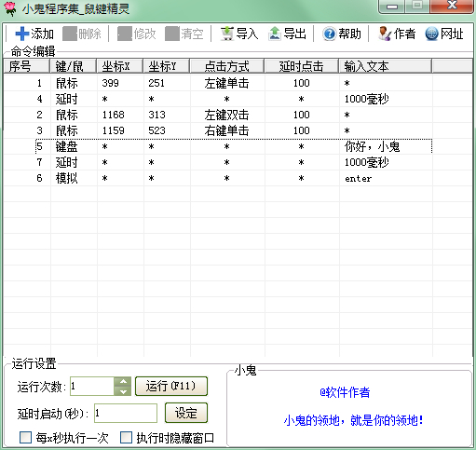476x450 pixels.
Task: Open the 导入 (Import) function
Action: [x=239, y=34]
